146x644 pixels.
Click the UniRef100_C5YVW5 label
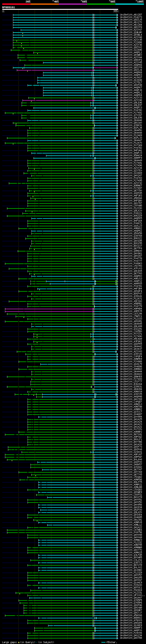click(x=131, y=206)
